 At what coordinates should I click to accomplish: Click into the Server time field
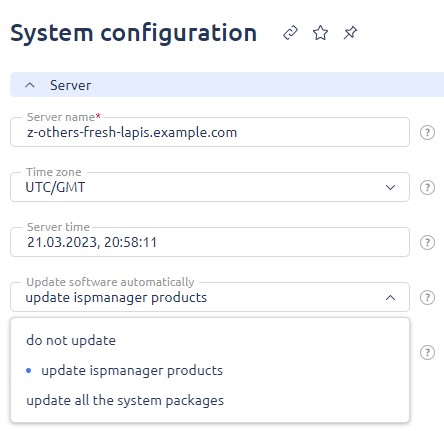point(210,242)
